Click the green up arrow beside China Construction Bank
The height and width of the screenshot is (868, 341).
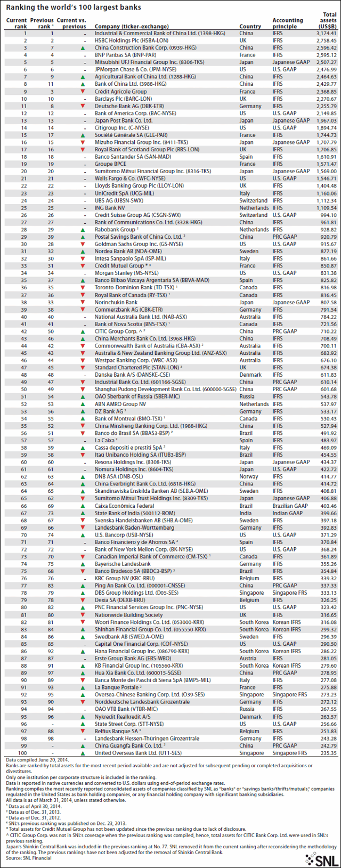pyautogui.click(x=83, y=48)
